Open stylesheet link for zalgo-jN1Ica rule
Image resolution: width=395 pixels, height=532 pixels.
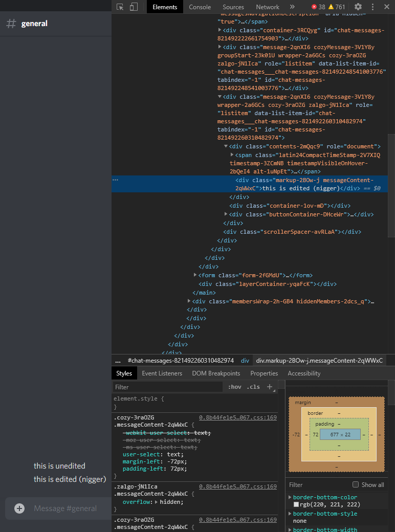(238, 486)
